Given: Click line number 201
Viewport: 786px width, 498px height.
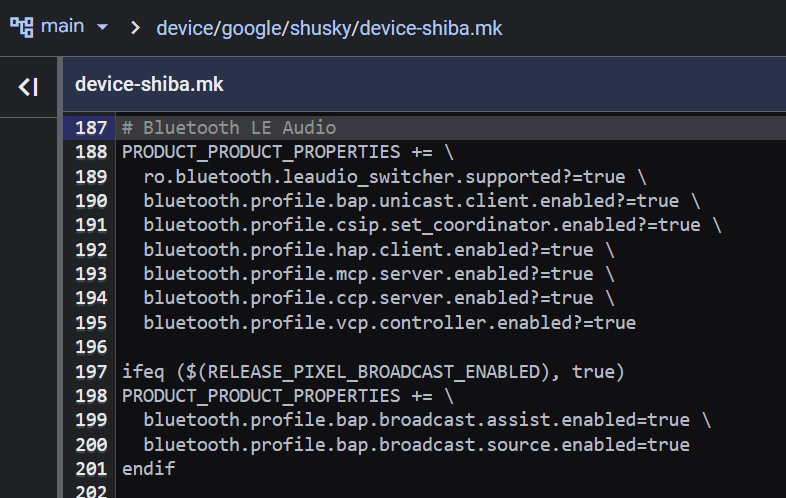Looking at the screenshot, I should tap(92, 469).
